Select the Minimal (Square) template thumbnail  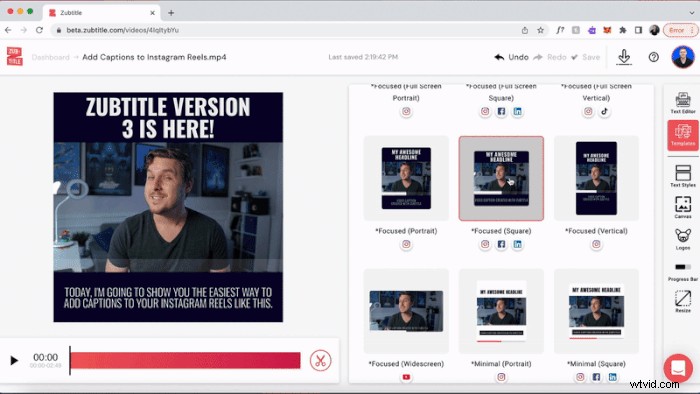(596, 311)
